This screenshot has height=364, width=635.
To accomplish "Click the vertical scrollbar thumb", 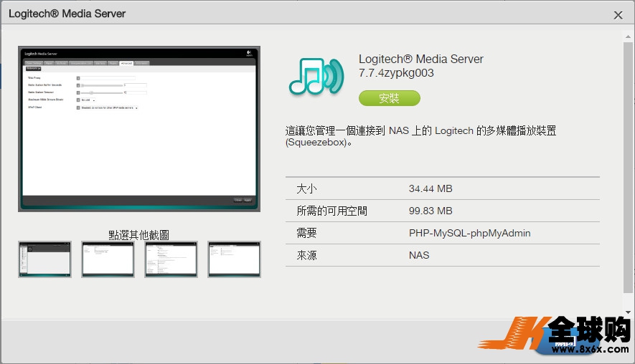I will (x=628, y=167).
